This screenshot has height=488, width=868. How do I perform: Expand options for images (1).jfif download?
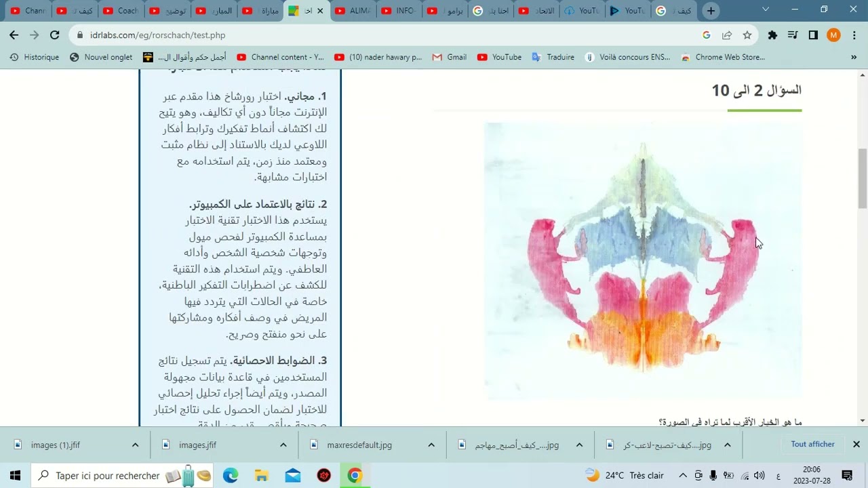[x=135, y=445]
